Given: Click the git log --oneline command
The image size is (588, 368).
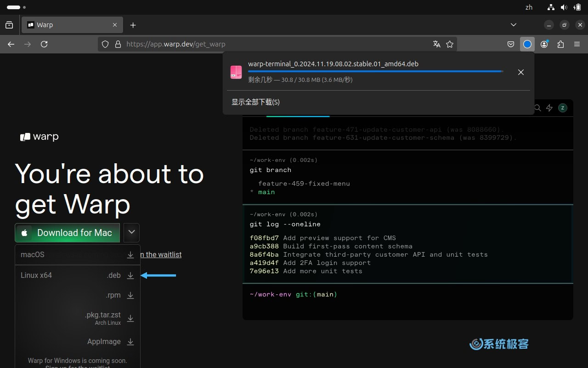Looking at the screenshot, I should click(x=285, y=224).
